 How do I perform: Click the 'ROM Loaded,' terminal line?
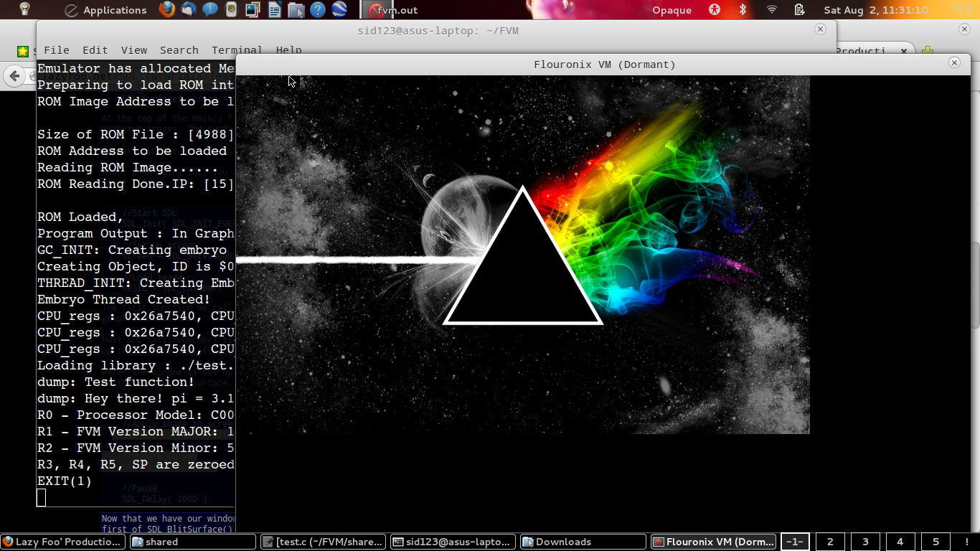[x=80, y=217]
